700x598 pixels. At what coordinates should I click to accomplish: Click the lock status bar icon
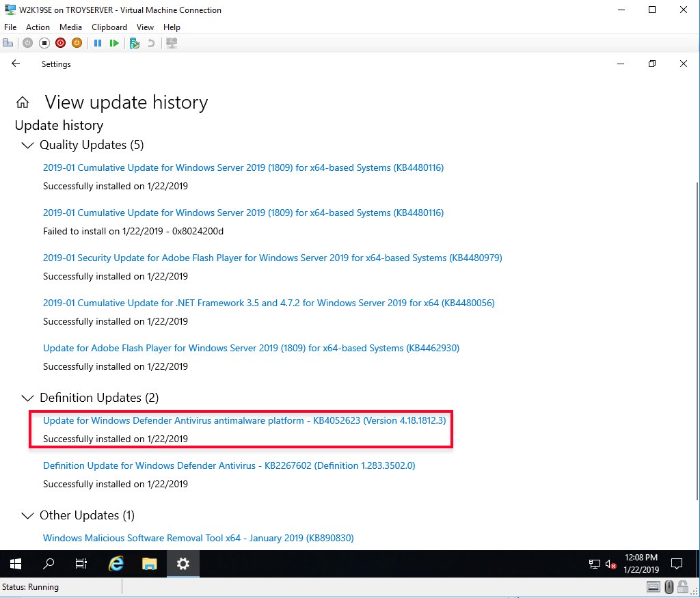[x=683, y=586]
